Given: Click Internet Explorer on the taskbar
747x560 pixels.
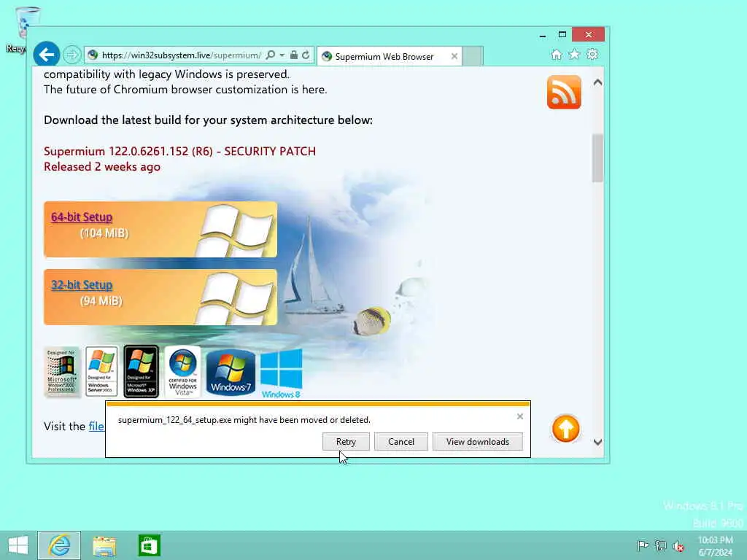Looking at the screenshot, I should click(x=59, y=545).
